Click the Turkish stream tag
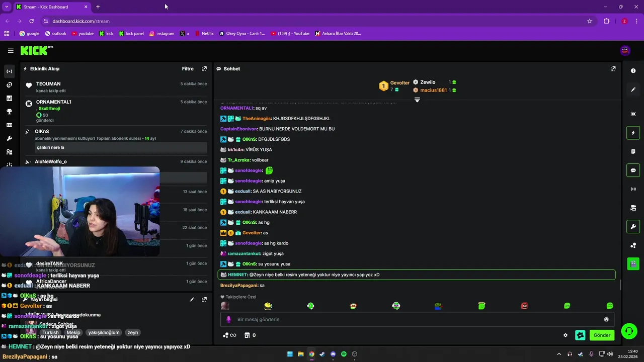 pos(50,333)
